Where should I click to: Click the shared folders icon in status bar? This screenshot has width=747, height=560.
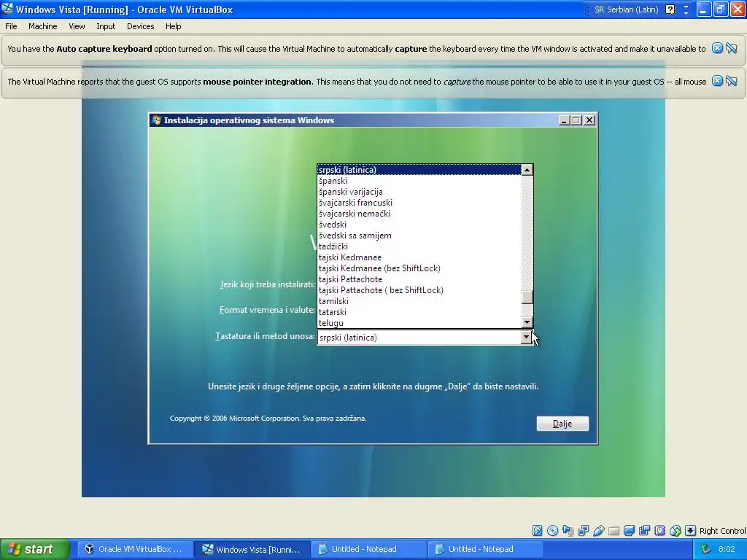pyautogui.click(x=614, y=531)
